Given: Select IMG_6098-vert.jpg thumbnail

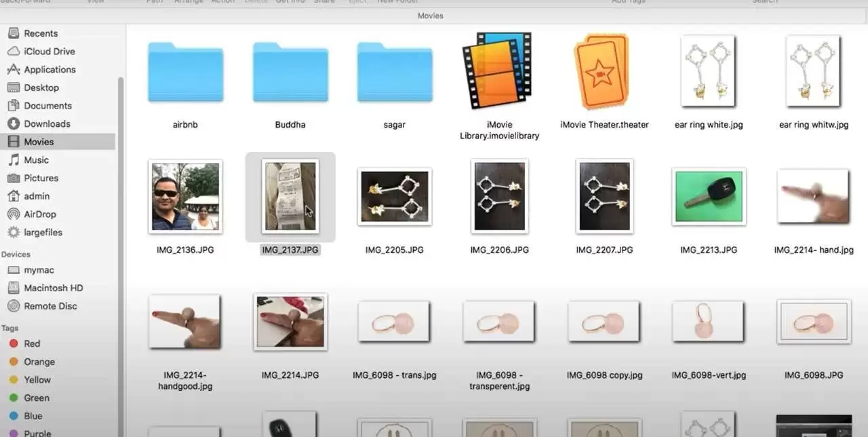Looking at the screenshot, I should [709, 322].
